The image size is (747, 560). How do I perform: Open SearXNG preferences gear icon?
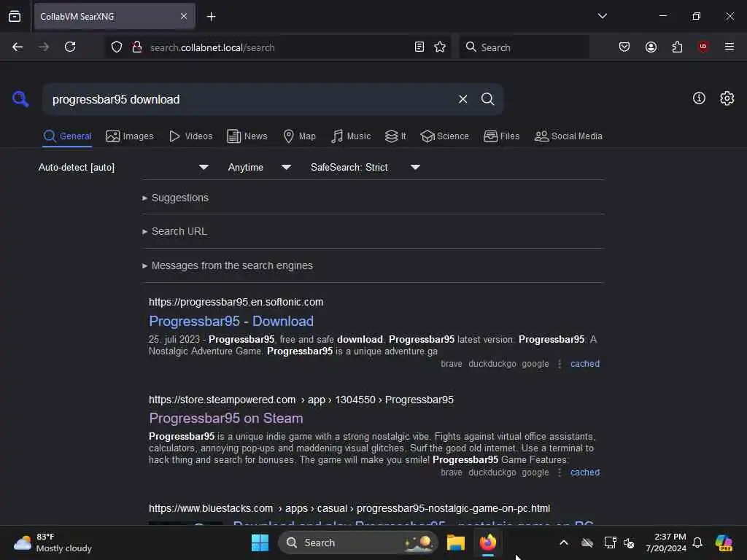pyautogui.click(x=727, y=98)
